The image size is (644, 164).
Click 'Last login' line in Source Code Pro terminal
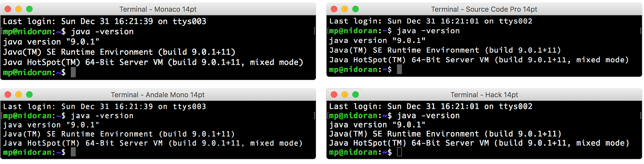click(431, 21)
